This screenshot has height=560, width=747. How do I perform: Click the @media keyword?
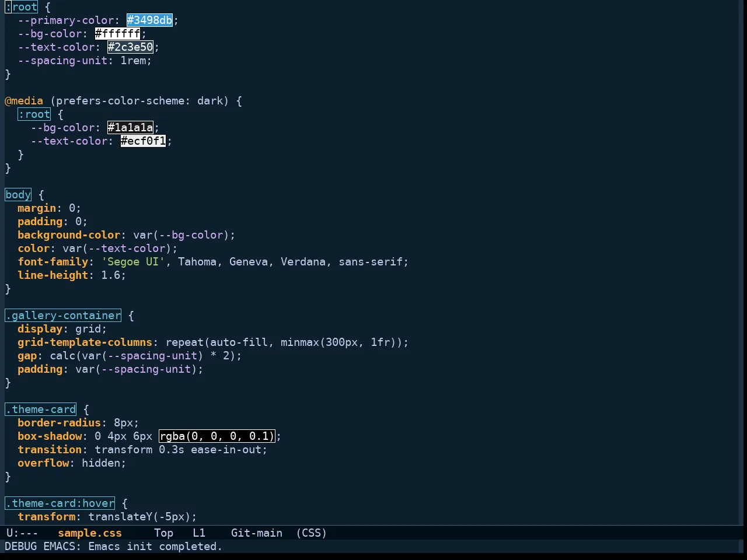coord(24,101)
